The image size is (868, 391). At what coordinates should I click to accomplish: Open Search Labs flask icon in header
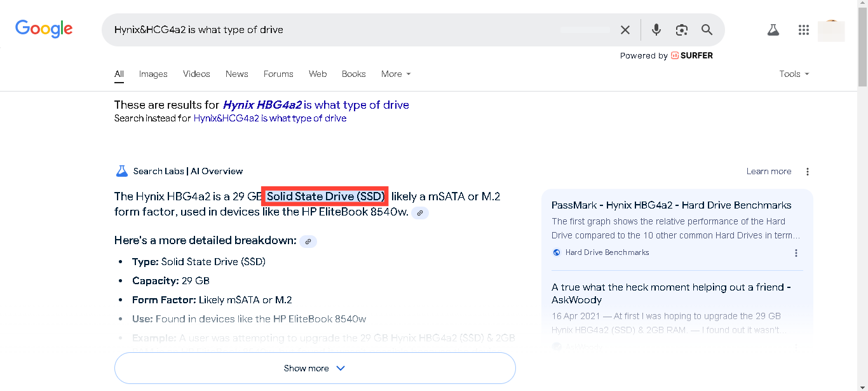pyautogui.click(x=773, y=30)
